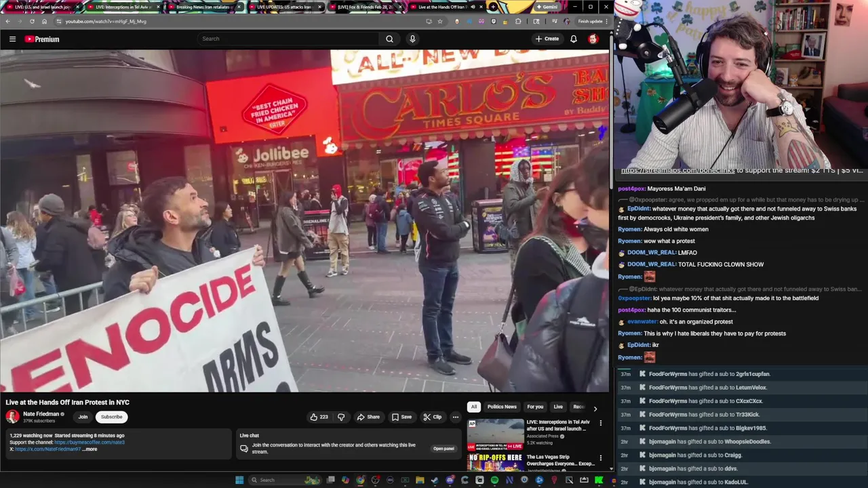Close the LIVE: U.S. and Israel launch tab
Viewport: 868px width, 488px height.
click(x=77, y=7)
